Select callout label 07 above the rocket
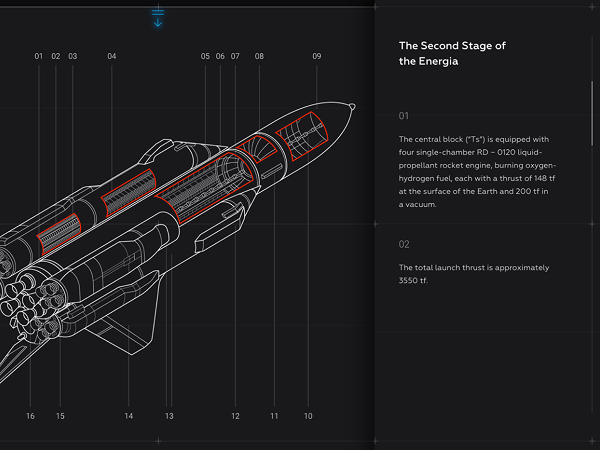 point(235,57)
